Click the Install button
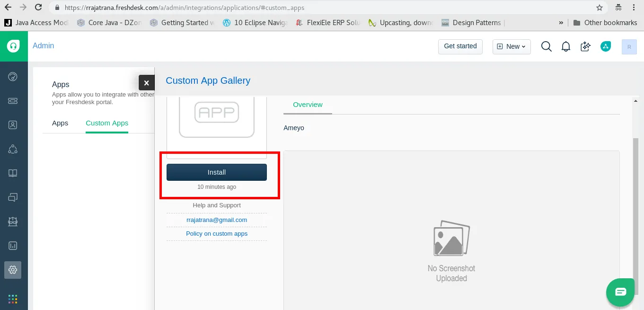This screenshot has width=644, height=310. pyautogui.click(x=217, y=172)
